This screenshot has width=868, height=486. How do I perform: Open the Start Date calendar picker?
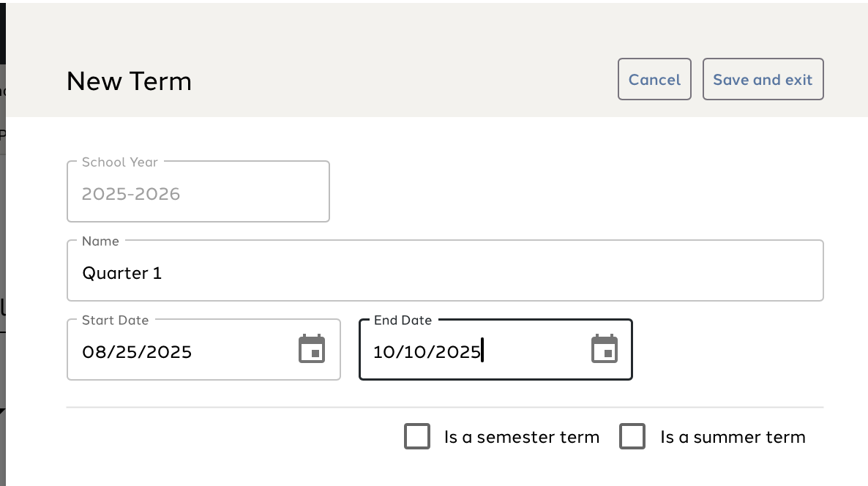[x=312, y=349]
